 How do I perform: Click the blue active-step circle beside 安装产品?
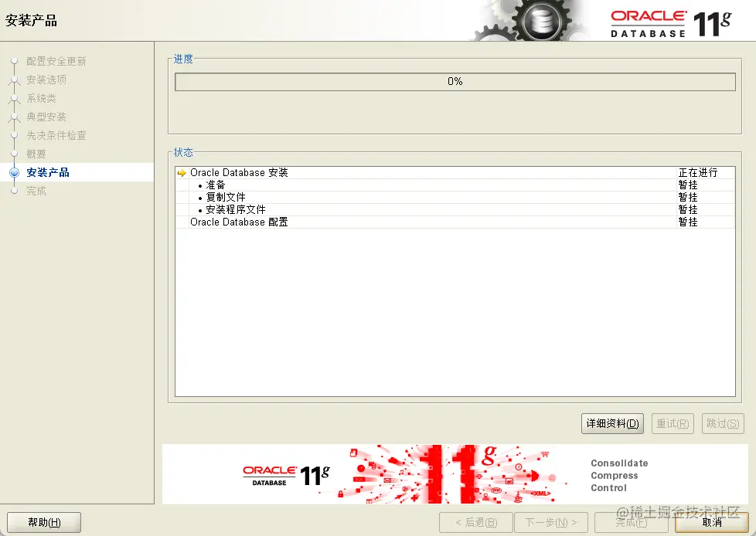point(15,172)
